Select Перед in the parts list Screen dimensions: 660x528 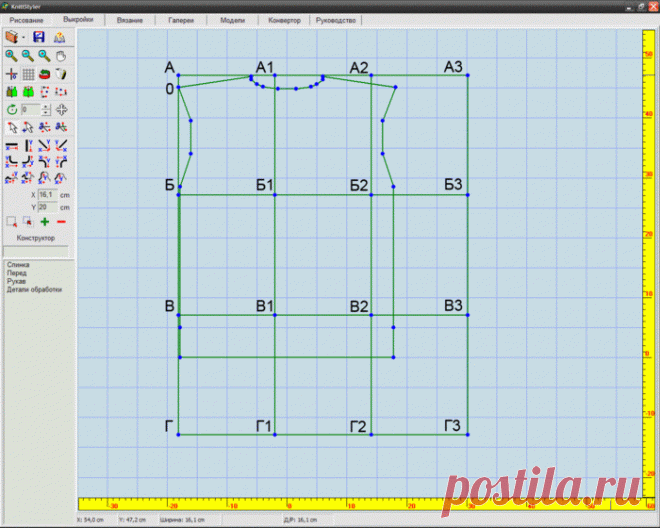(x=16, y=273)
